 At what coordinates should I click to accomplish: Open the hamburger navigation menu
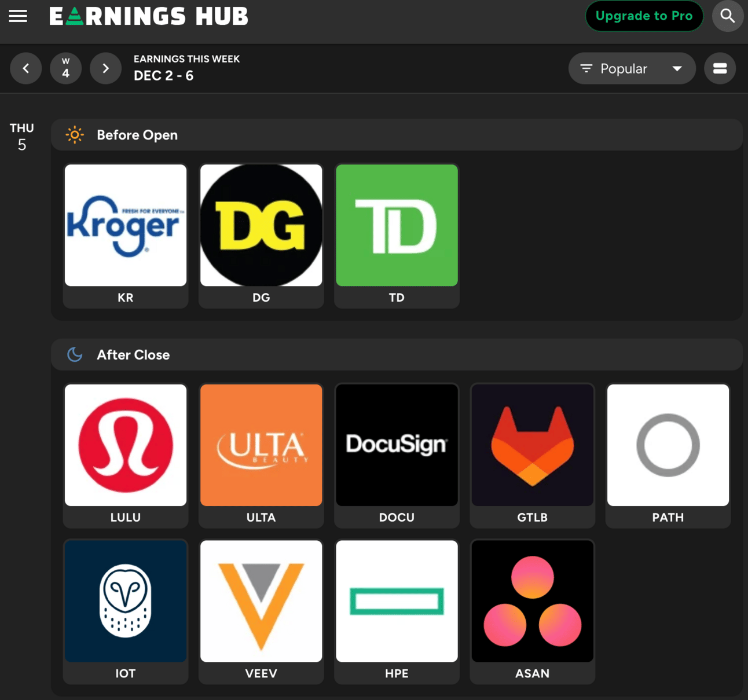(x=18, y=16)
